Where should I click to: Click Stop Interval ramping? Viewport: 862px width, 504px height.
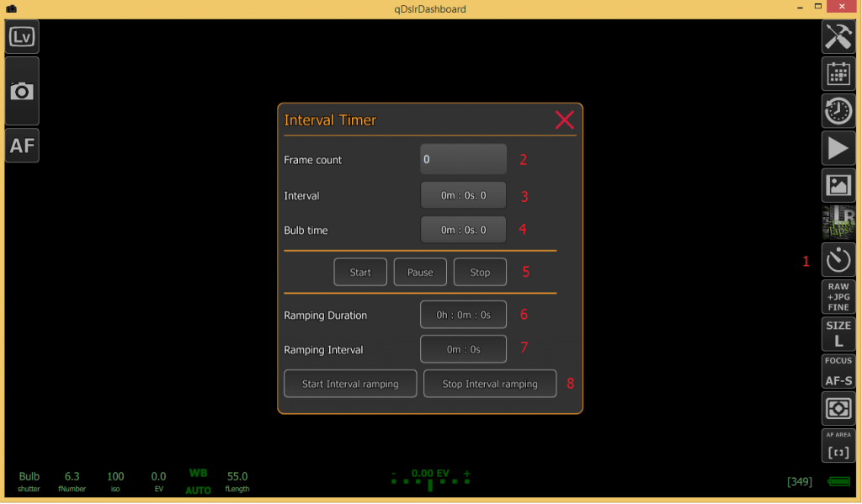(x=489, y=383)
